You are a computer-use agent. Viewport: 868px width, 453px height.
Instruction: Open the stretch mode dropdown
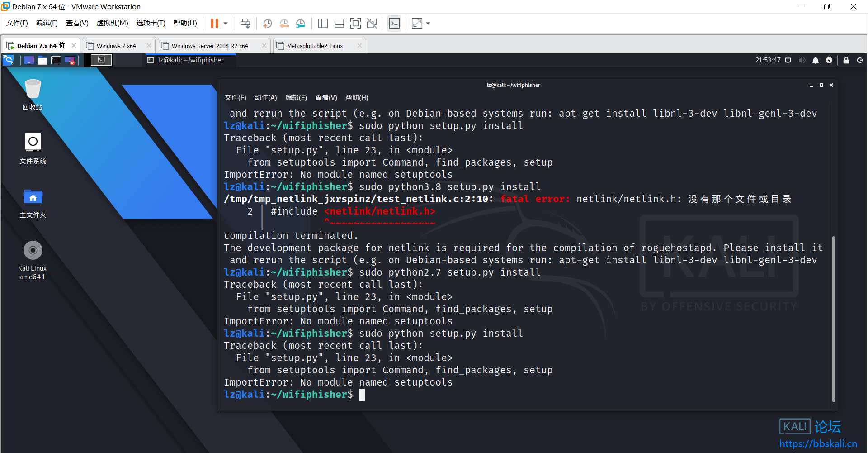pos(427,23)
